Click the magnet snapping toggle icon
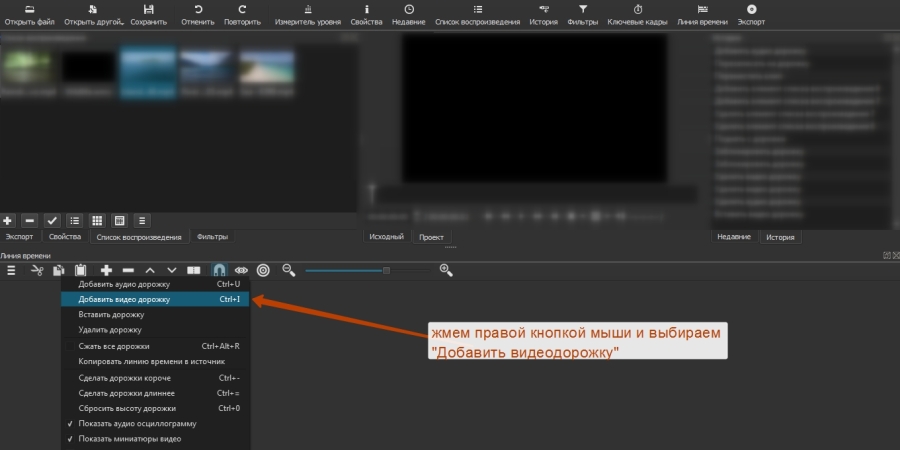Image resolution: width=900 pixels, height=450 pixels. coord(219,270)
